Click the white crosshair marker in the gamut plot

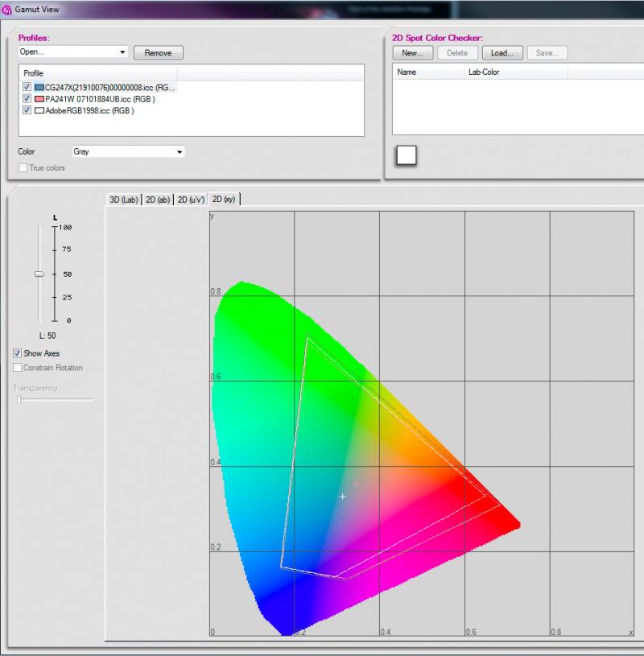[x=343, y=497]
